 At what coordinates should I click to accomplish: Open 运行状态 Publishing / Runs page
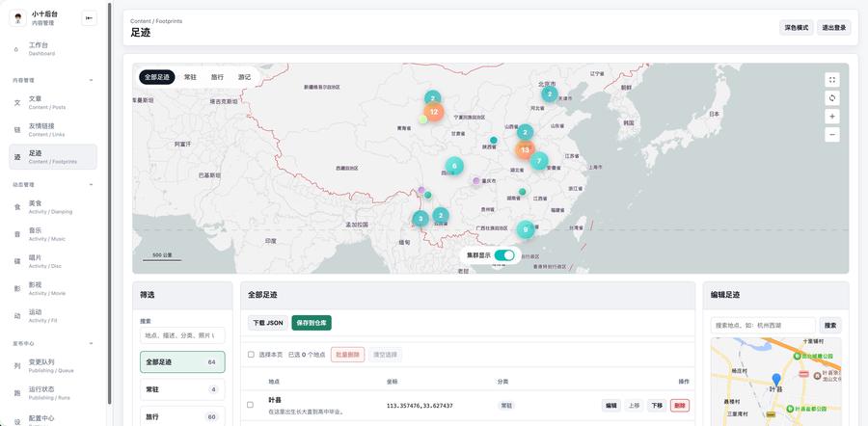click(x=53, y=393)
